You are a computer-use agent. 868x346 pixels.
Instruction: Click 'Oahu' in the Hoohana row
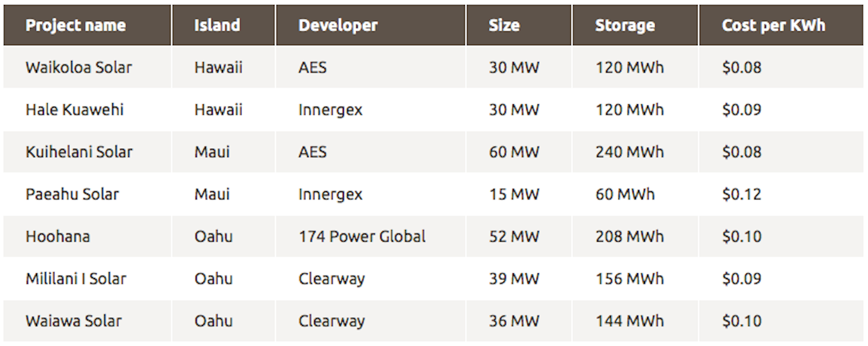(x=213, y=237)
